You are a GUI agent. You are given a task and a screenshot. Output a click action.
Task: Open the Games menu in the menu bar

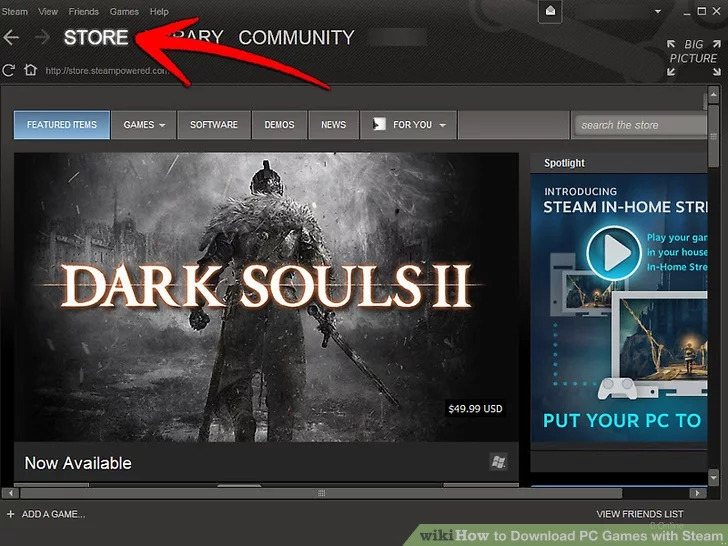click(x=124, y=12)
